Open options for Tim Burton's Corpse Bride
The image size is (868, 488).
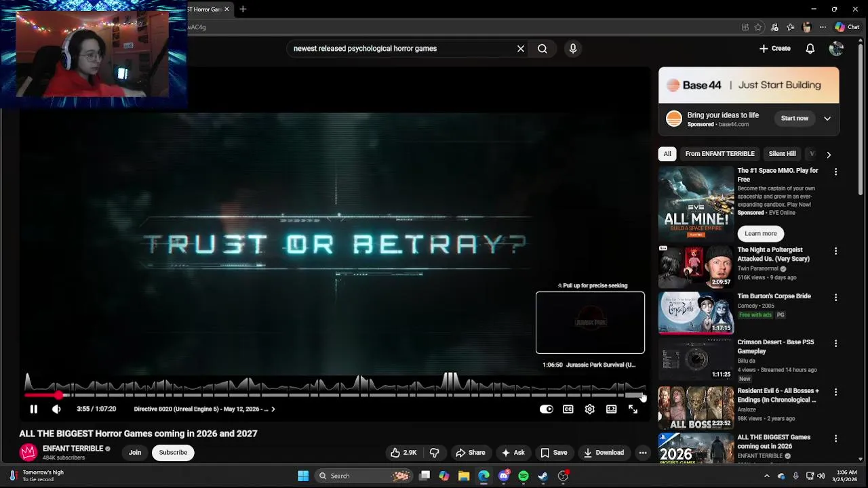[835, 298]
